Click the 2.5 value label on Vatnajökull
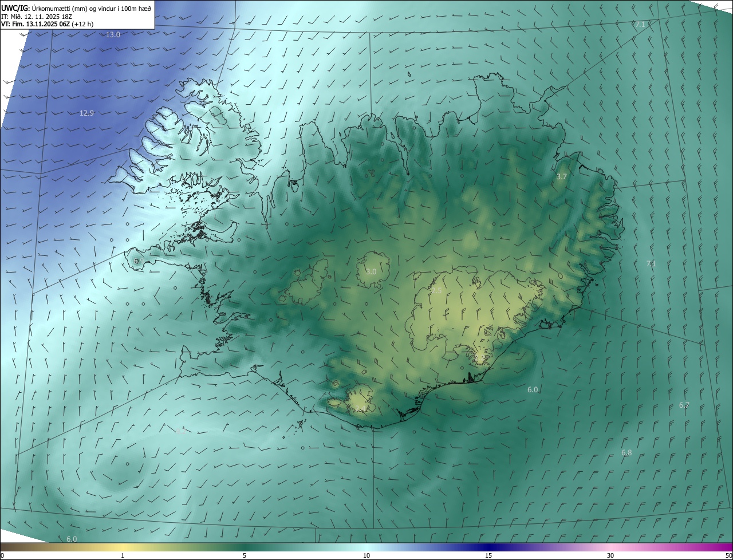 point(436,291)
